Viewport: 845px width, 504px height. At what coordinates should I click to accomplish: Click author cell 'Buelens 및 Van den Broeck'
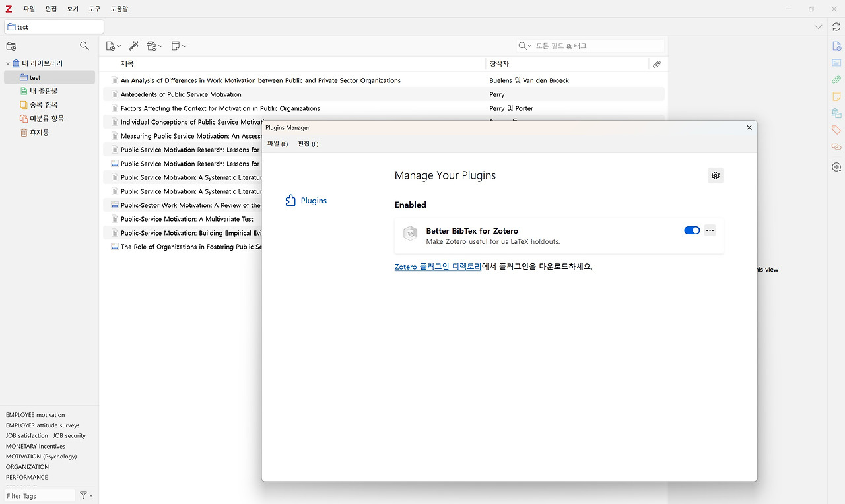tap(529, 80)
